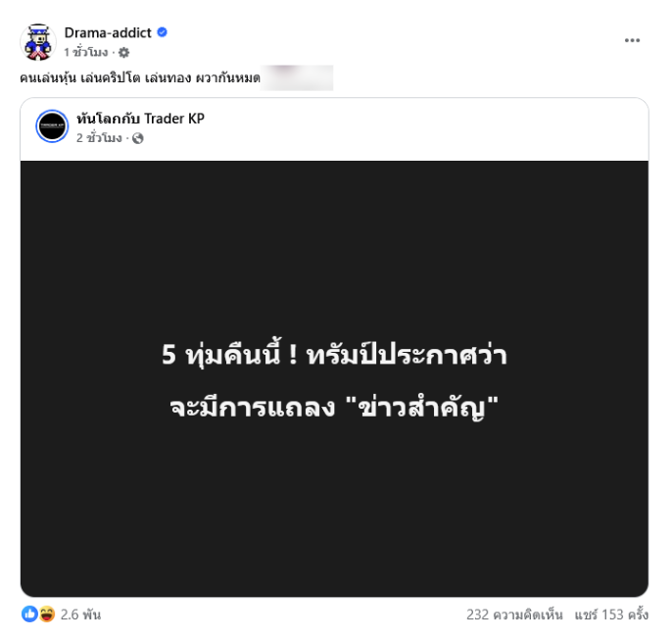Click the blue Like reaction icon
Screen dimensions: 672x639
pos(29,614)
